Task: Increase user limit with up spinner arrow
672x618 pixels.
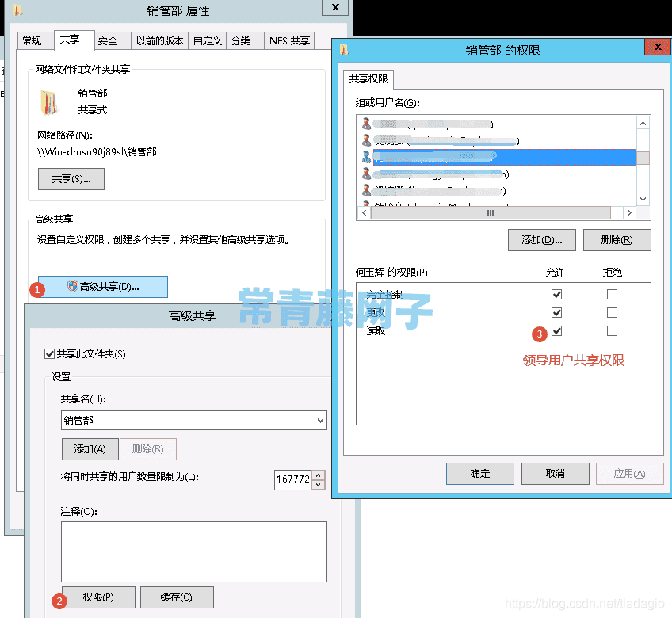Action: coord(319,475)
